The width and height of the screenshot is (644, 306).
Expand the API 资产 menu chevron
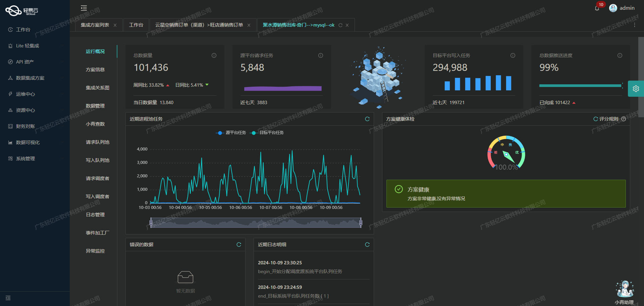tap(62, 62)
